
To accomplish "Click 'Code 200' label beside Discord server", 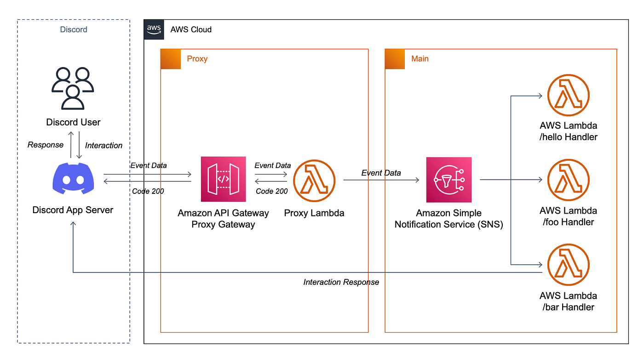I will (x=148, y=191).
